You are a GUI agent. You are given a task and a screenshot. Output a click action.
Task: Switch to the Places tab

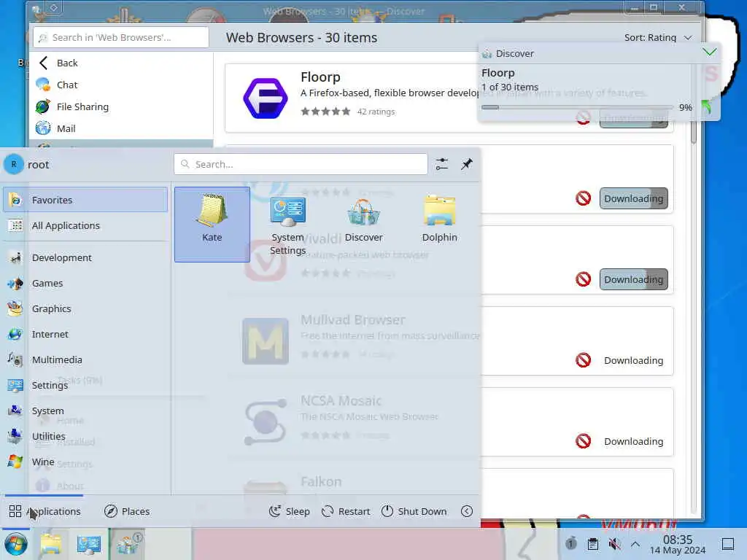(127, 511)
